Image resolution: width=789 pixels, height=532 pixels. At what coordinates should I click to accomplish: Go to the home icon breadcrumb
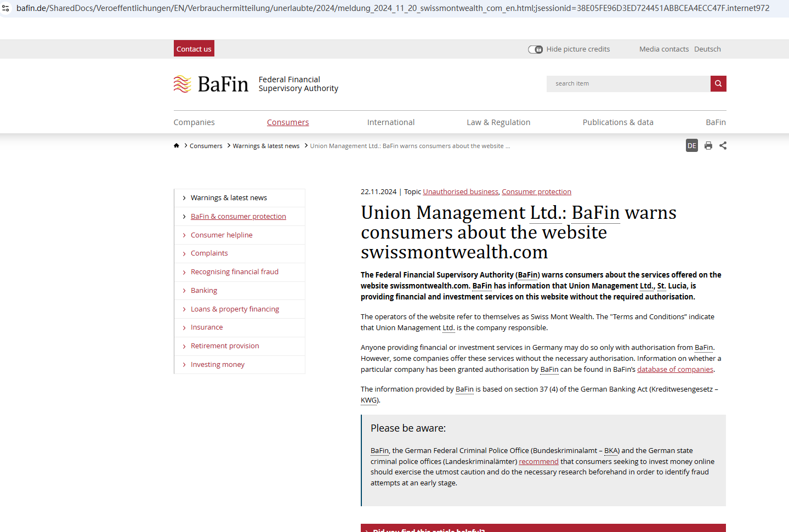coord(177,146)
